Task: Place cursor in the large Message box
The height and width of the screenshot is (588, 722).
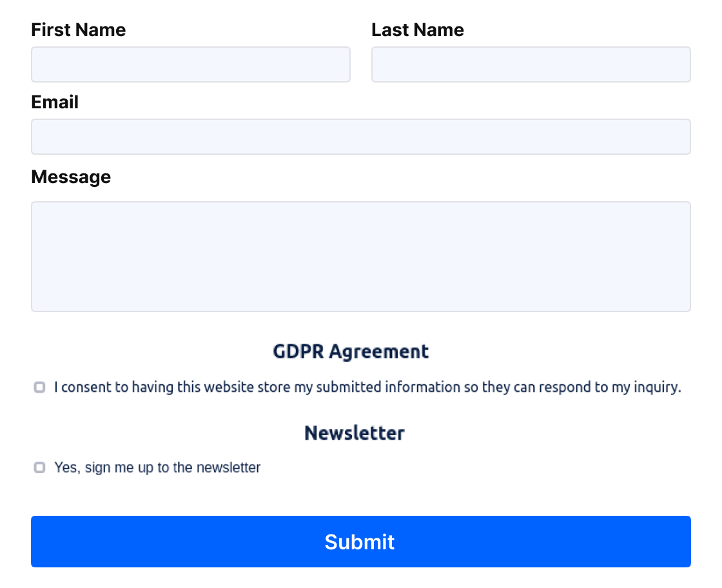Action: click(x=361, y=257)
